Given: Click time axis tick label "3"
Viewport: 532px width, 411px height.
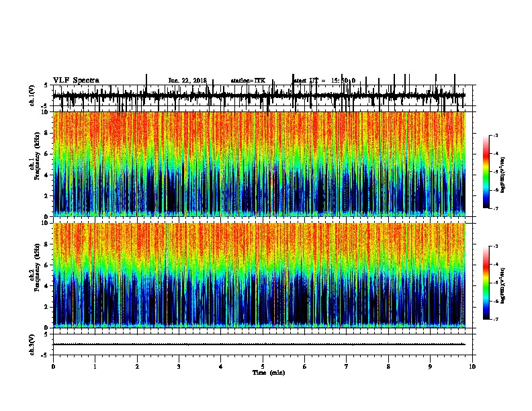Looking at the screenshot, I should [179, 367].
